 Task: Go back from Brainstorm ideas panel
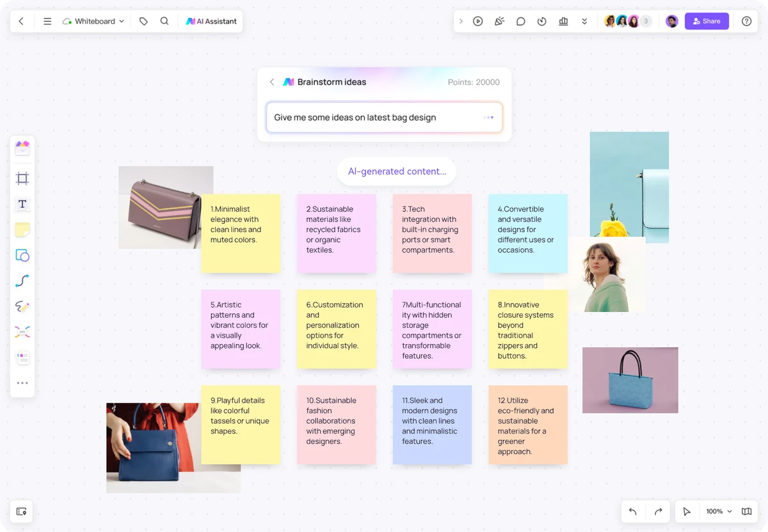(x=272, y=82)
